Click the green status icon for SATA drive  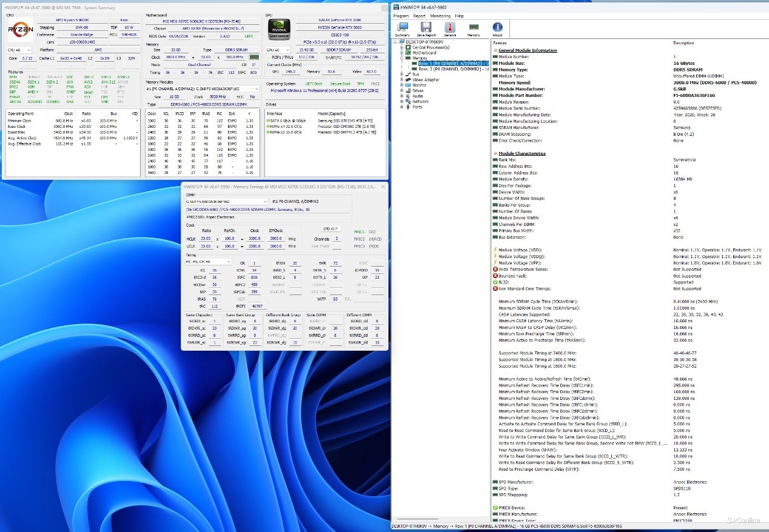pos(267,121)
